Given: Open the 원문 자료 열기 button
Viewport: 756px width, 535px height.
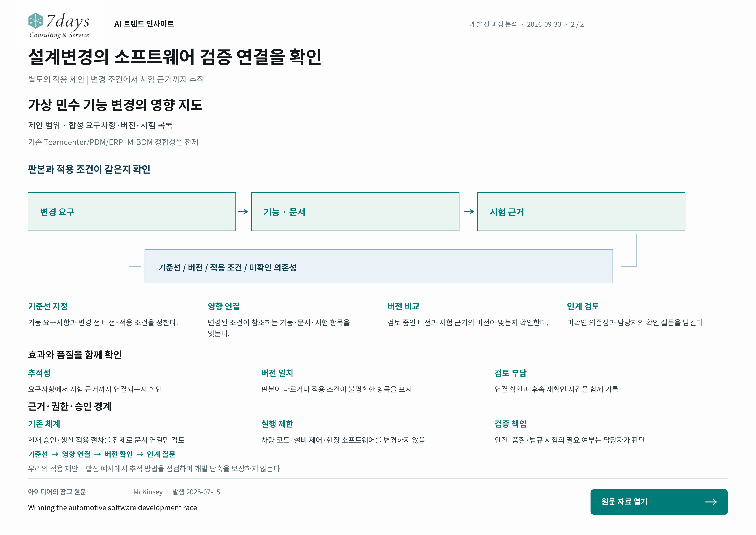Looking at the screenshot, I should coord(658,502).
